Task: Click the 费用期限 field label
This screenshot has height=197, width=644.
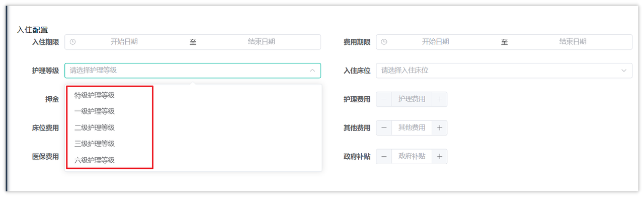Action: (357, 42)
